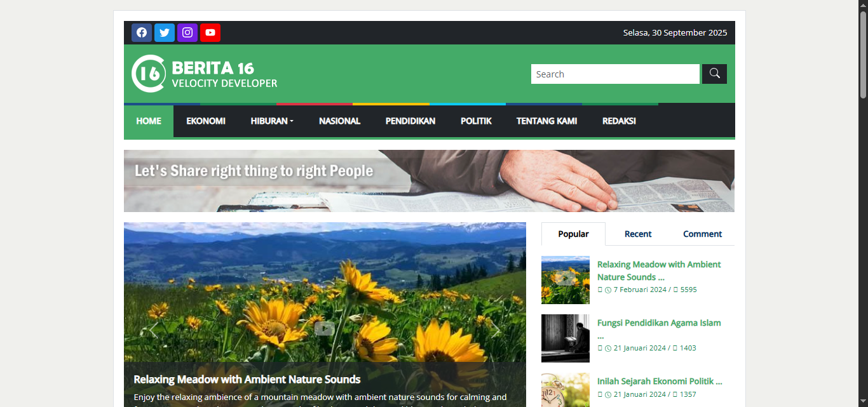This screenshot has height=407, width=868.
Task: Switch to the Comment tab
Action: [x=702, y=234]
